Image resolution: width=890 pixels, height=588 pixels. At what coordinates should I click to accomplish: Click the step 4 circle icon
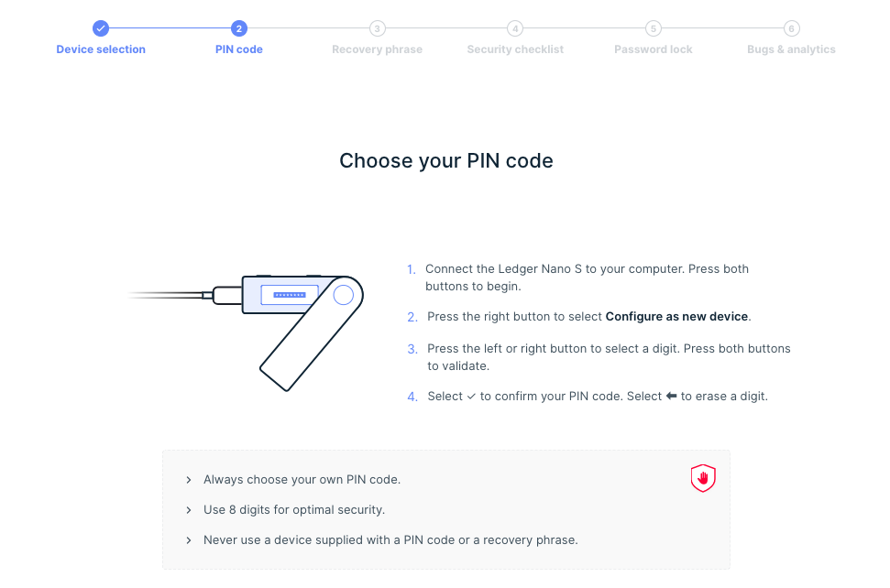pyautogui.click(x=515, y=28)
